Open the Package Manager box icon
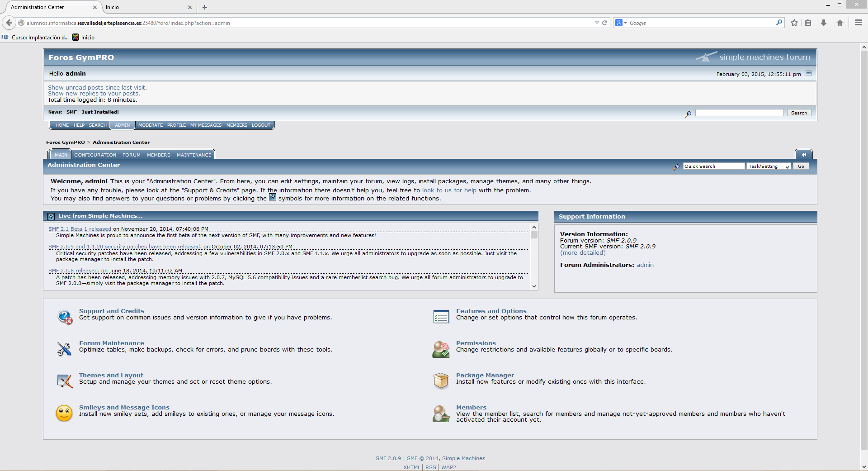Image resolution: width=868 pixels, height=471 pixels. [x=441, y=381]
